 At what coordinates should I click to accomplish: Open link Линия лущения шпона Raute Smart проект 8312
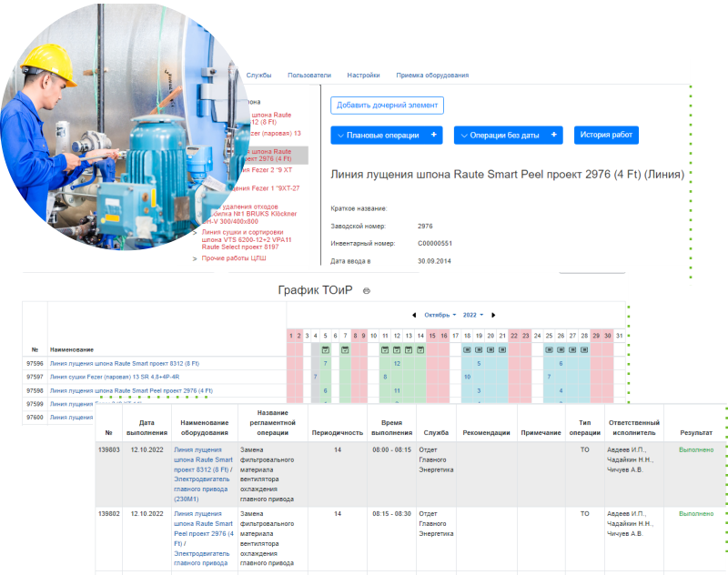point(125,364)
